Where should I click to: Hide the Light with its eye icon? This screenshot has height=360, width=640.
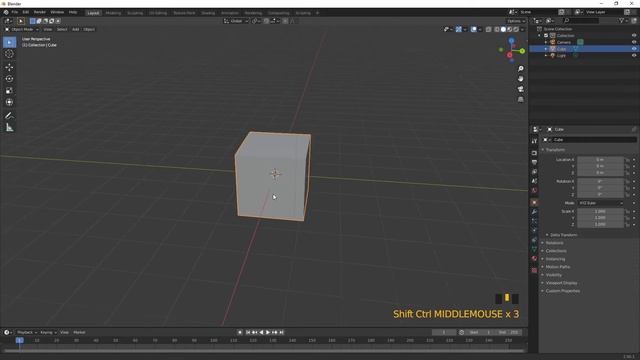click(x=634, y=55)
